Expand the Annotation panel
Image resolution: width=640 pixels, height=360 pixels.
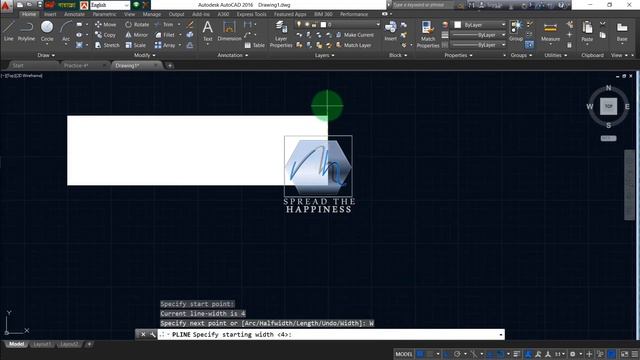233,55
